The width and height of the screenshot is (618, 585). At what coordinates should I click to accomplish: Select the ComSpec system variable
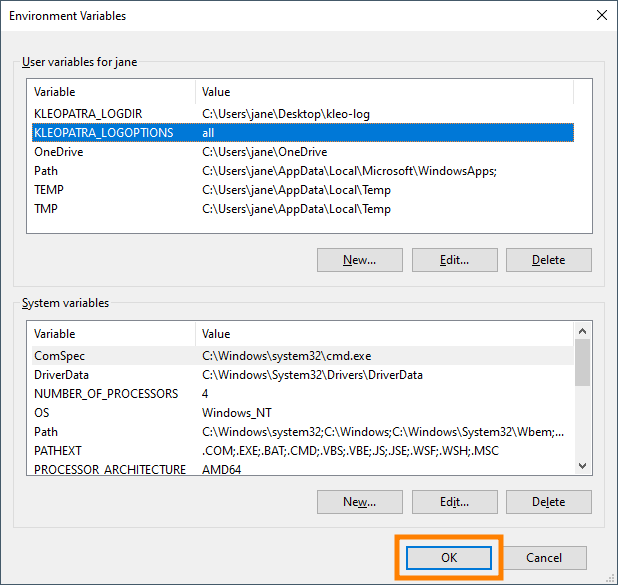click(x=59, y=355)
